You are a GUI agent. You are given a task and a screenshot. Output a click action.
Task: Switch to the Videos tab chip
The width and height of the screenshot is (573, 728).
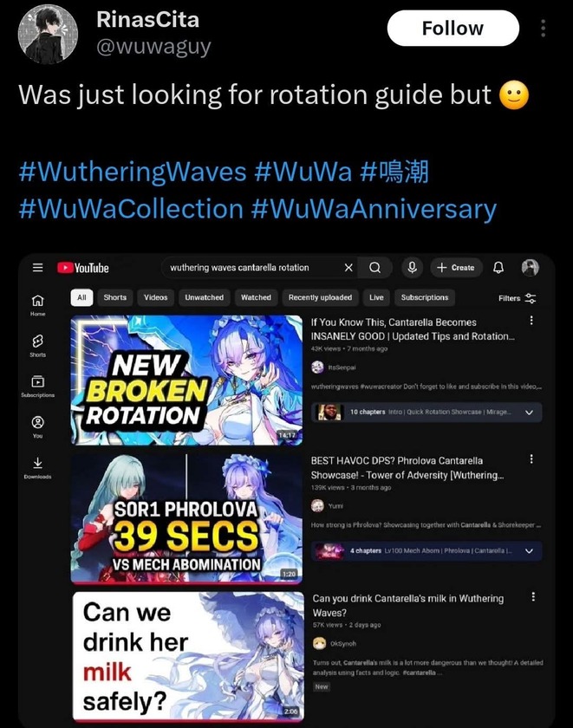pyautogui.click(x=155, y=297)
